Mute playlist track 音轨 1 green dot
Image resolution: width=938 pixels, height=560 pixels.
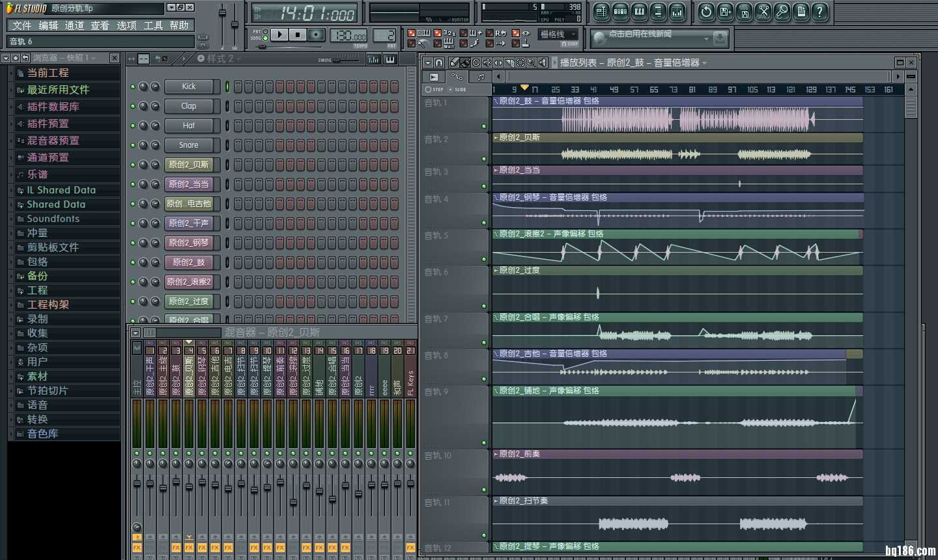[484, 126]
